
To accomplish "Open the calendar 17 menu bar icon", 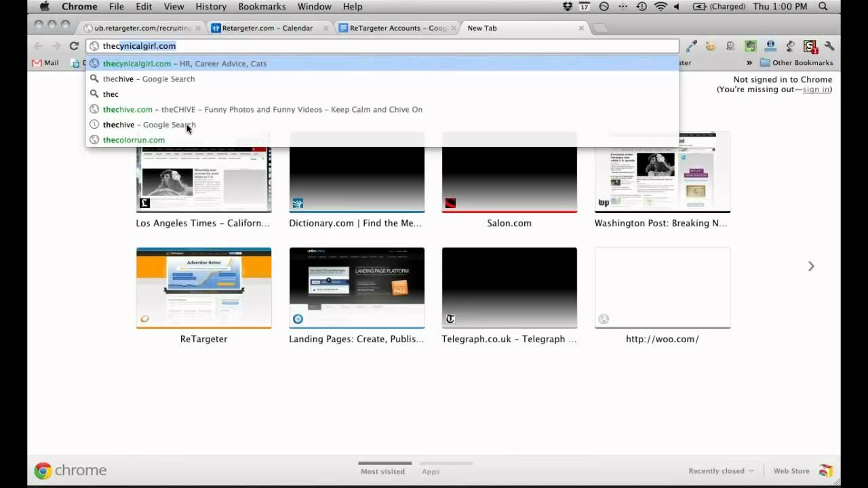I will [585, 7].
